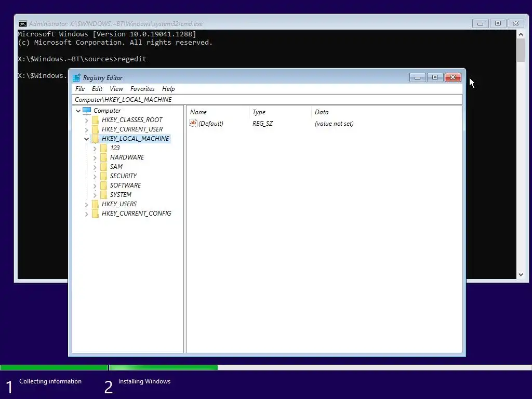
Task: Click the cmd window scrollbar thumb
Action: (521, 50)
